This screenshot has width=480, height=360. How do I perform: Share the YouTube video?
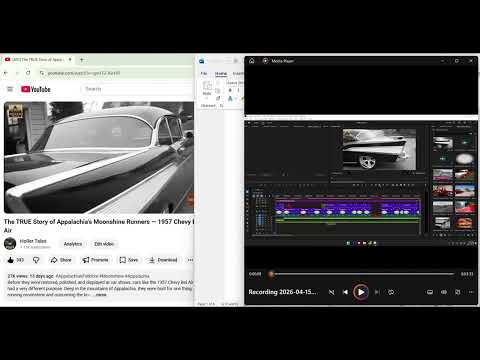coord(61,260)
